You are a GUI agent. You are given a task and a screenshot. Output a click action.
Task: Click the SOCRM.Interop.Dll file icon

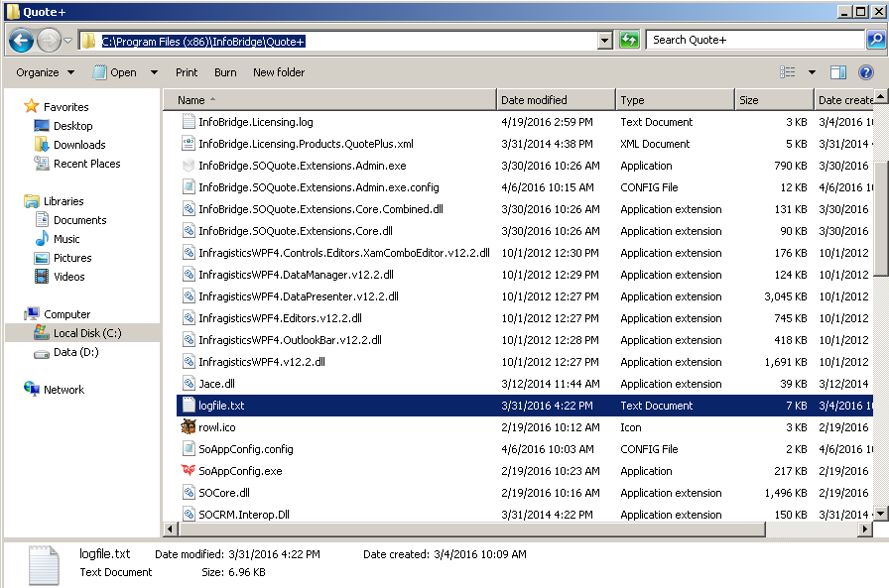point(189,515)
